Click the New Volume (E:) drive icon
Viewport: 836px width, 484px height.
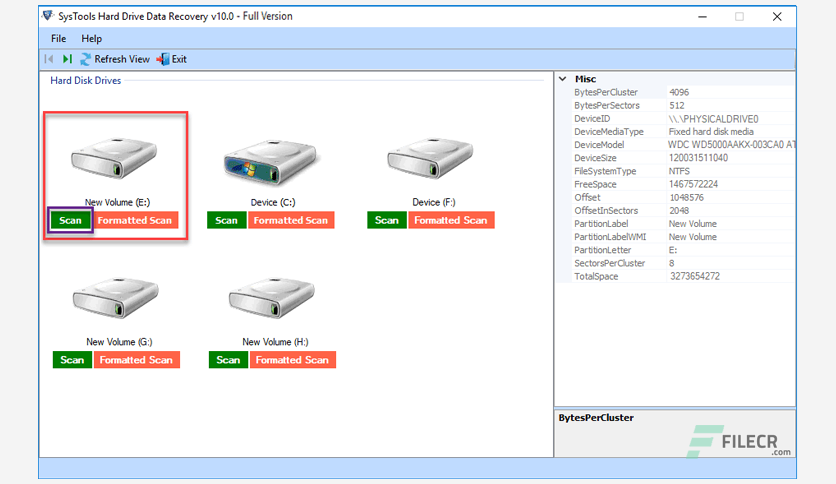(114, 158)
